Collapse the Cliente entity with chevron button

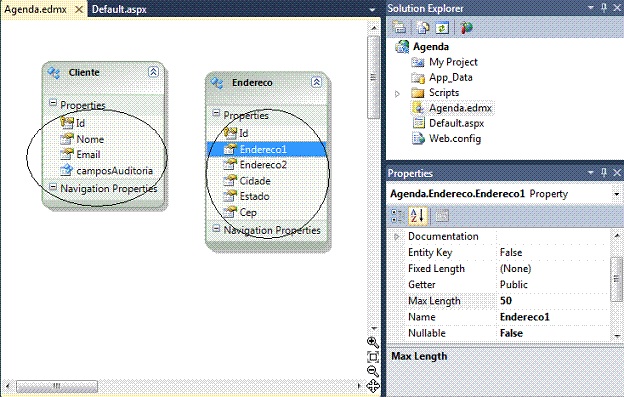pos(153,72)
